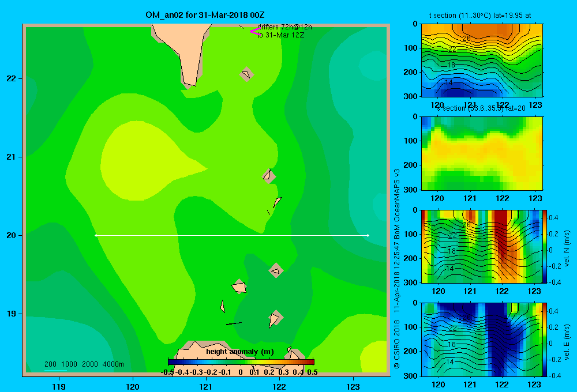The image size is (577, 392).
Task: Click the 'height anomaly (m)' legend title
Action: pos(240,352)
